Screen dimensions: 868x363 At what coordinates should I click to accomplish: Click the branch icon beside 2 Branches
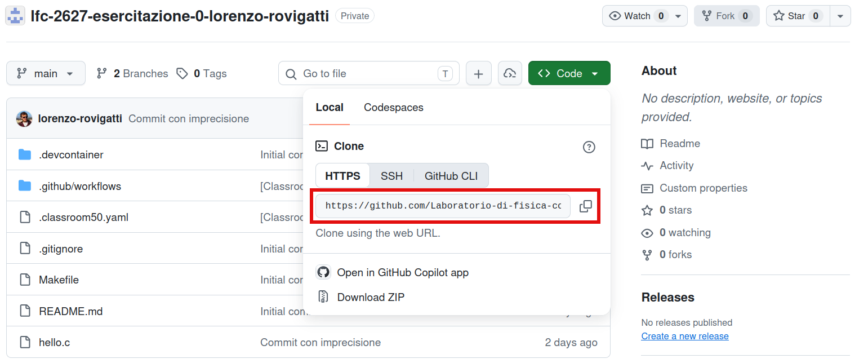pos(102,73)
